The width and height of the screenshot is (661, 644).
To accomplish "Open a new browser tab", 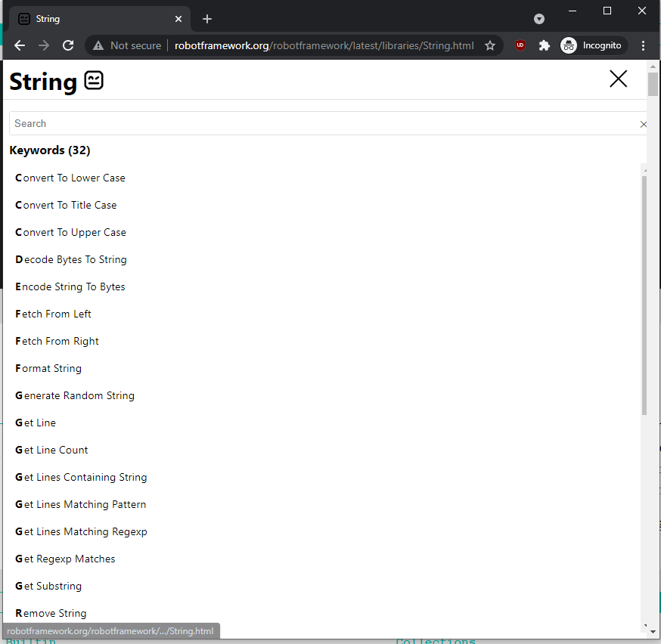I will (x=207, y=18).
